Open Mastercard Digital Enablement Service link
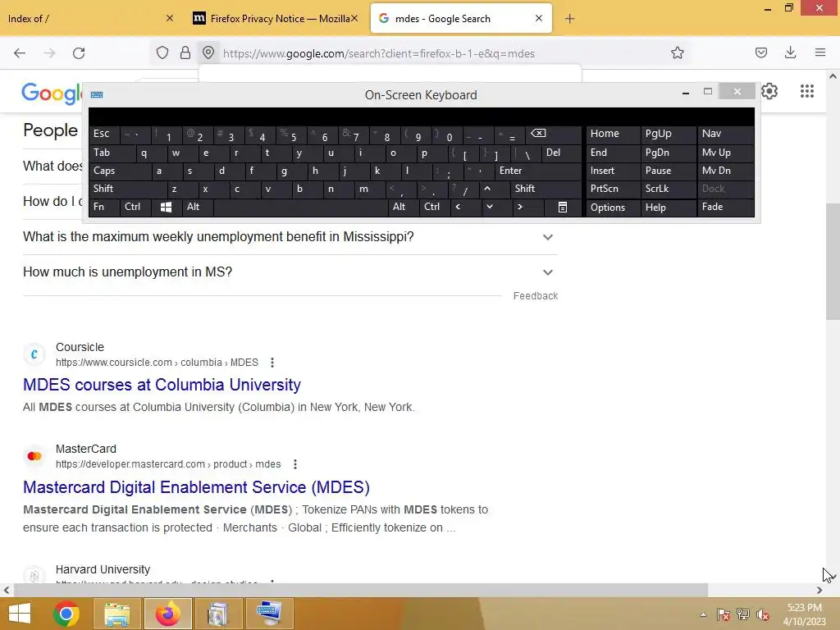840x630 pixels. coord(197,487)
